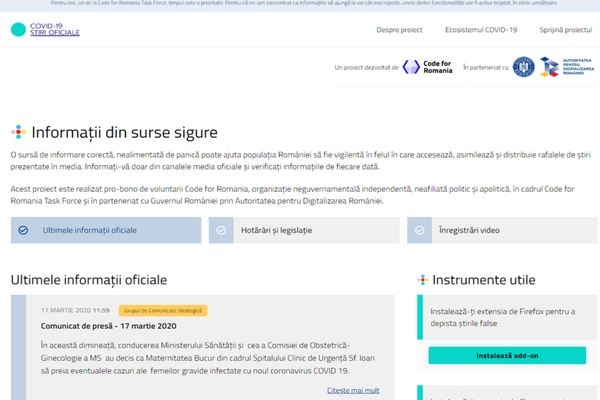The width and height of the screenshot is (600, 400).
Task: Go to the Ecosistemul COVID-19 menu item
Action: (x=481, y=30)
